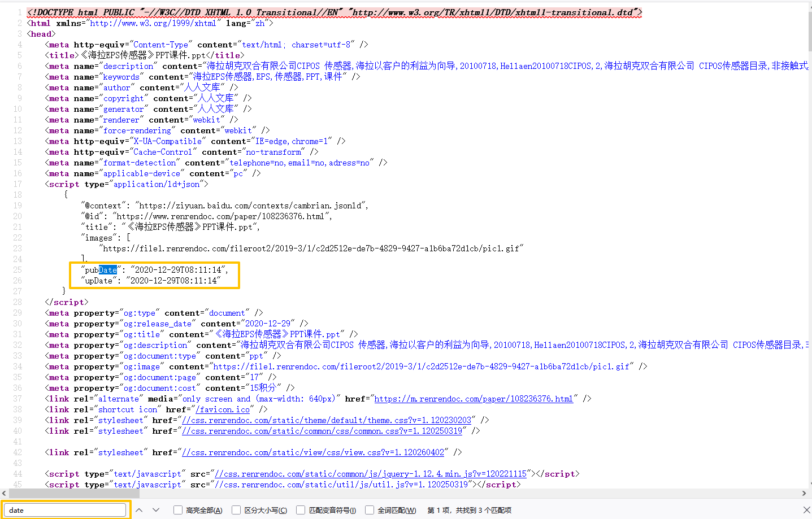The height and width of the screenshot is (519, 812).
Task: Close the find bar
Action: tap(806, 510)
